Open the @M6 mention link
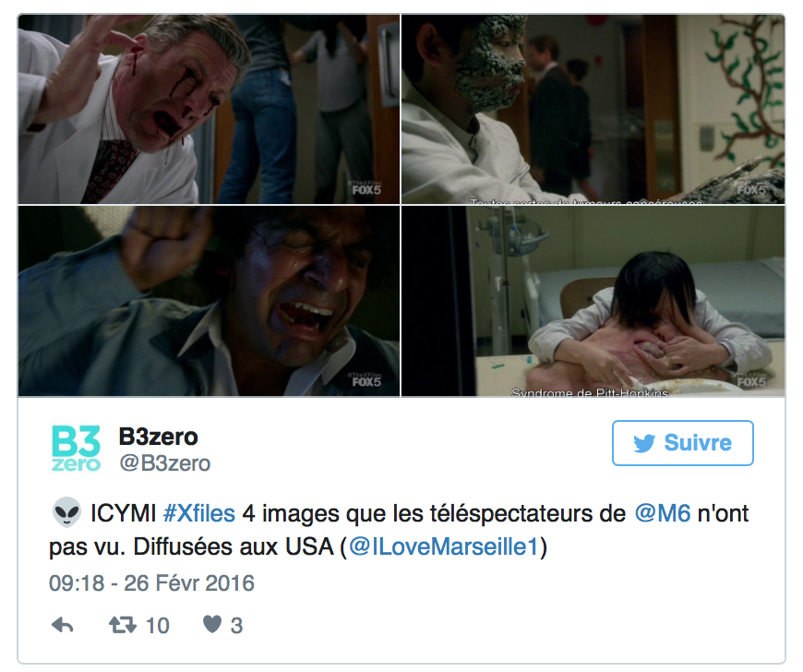The height and width of the screenshot is (672, 803). [x=663, y=513]
